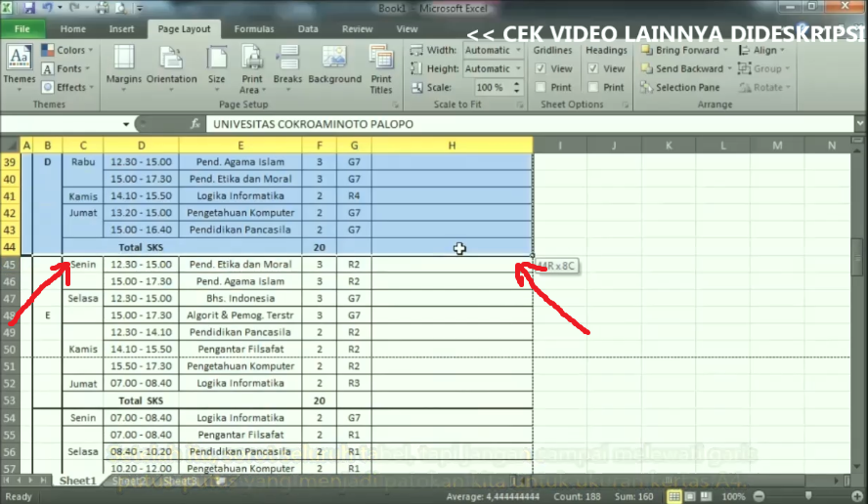Open Print Titles dialog

(381, 68)
